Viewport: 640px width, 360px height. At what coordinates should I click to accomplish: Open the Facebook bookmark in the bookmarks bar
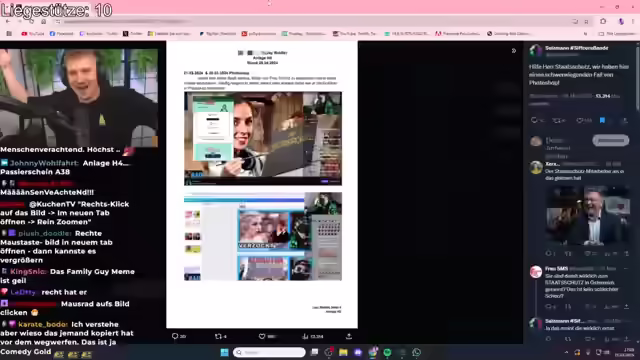pos(62,34)
